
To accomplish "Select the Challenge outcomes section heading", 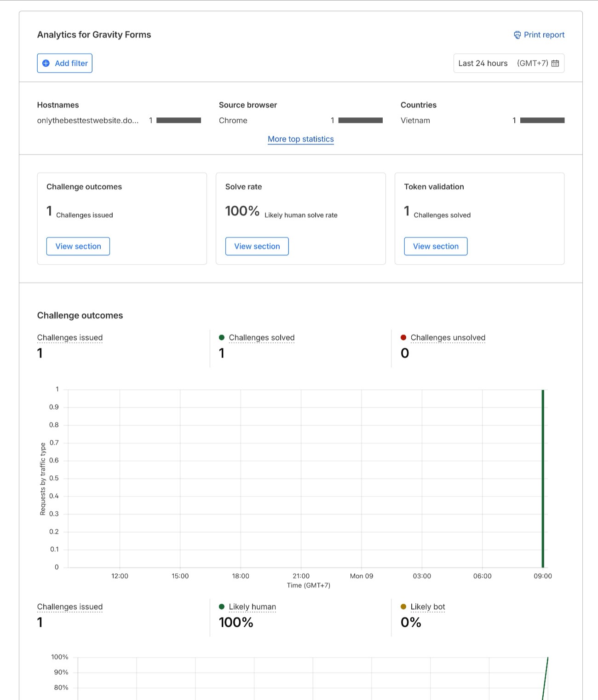I will click(x=80, y=315).
